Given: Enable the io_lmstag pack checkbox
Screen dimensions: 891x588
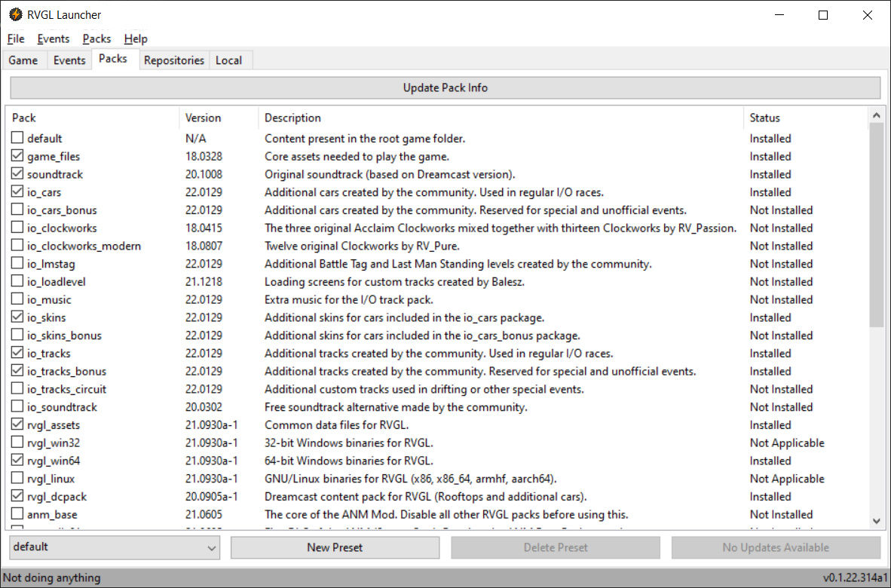Looking at the screenshot, I should click(17, 263).
